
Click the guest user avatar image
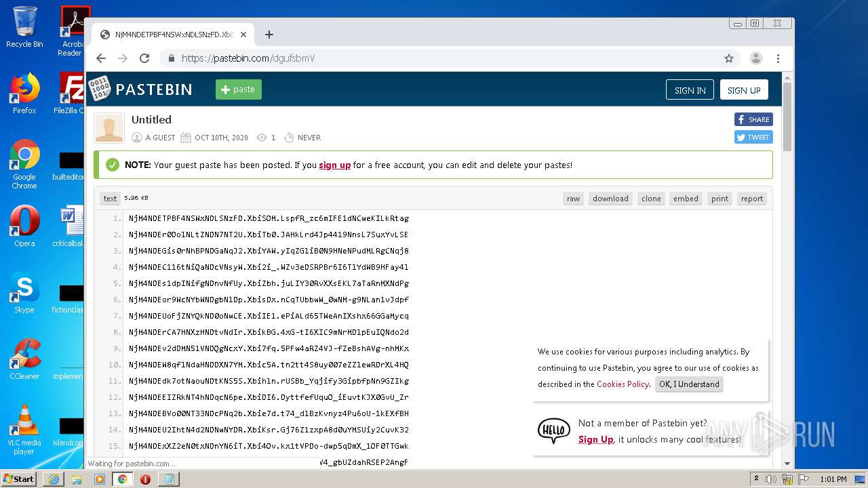(x=109, y=128)
